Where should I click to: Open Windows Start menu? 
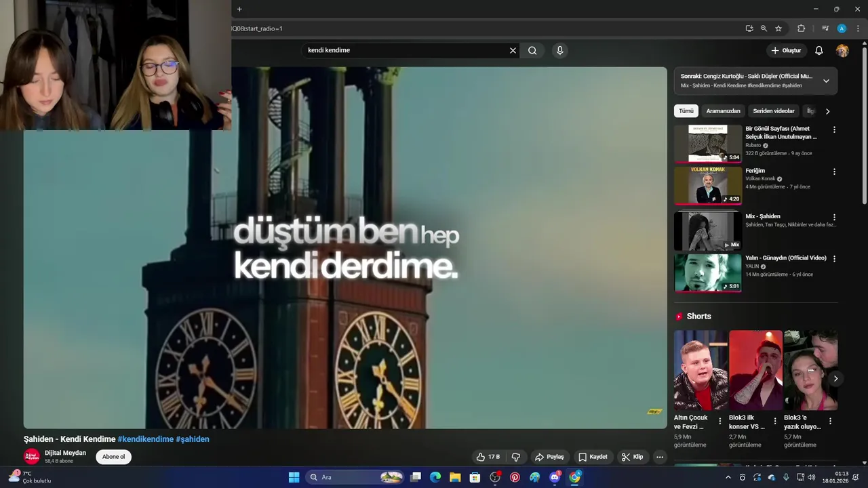294,477
